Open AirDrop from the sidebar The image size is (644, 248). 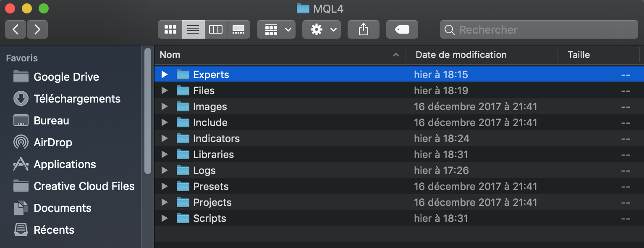pyautogui.click(x=52, y=142)
